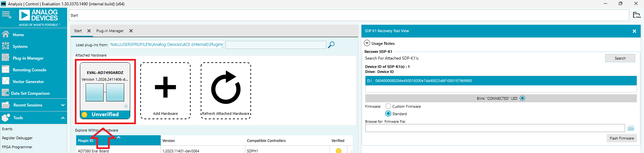Sort by Compatible Controllers column header

(x=288, y=141)
